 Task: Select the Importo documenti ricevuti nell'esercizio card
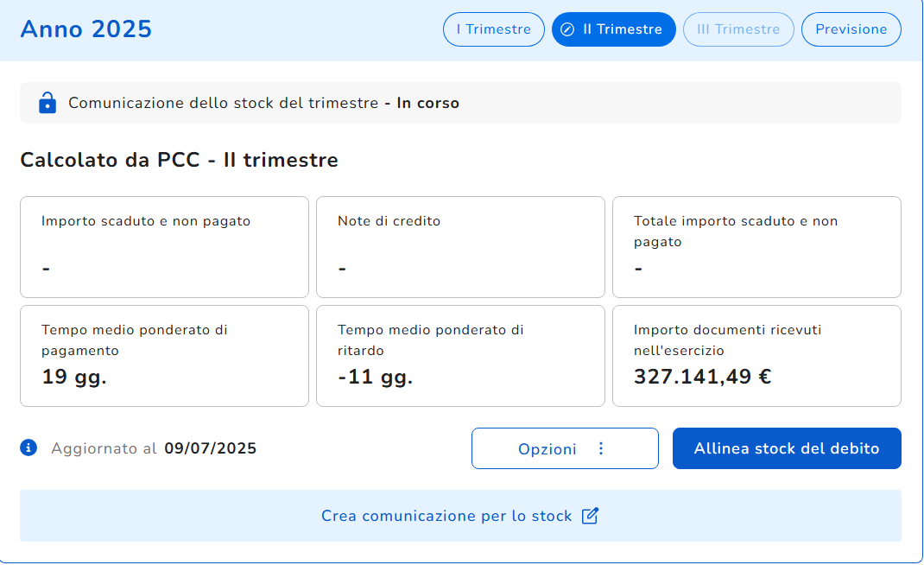pyautogui.click(x=756, y=355)
